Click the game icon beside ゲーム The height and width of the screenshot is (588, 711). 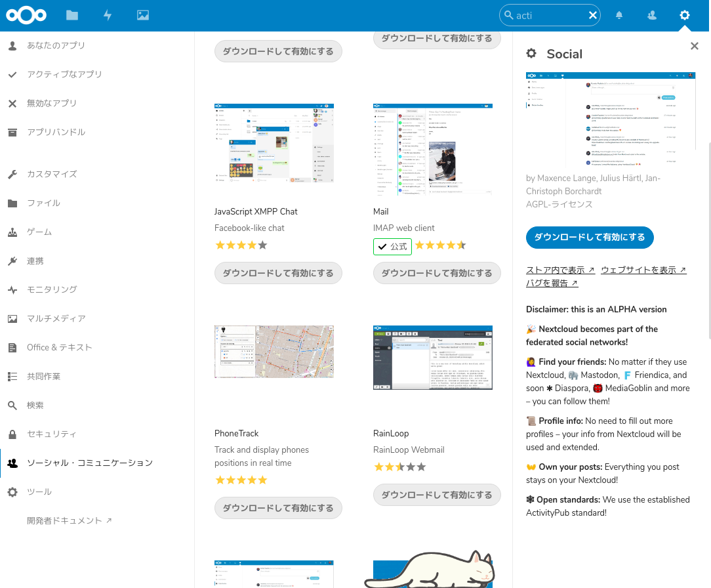[12, 232]
